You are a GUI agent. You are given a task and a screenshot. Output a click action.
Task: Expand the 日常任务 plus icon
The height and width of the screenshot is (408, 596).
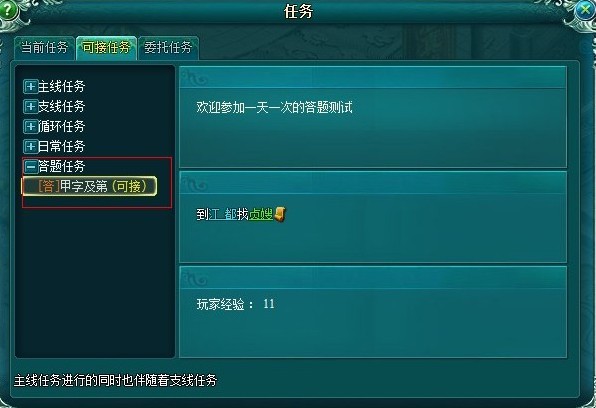click(x=30, y=146)
